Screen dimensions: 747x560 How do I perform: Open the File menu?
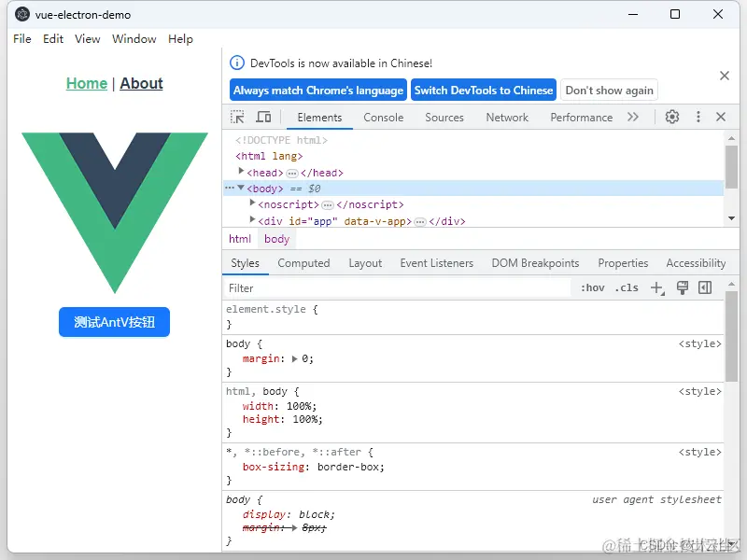pyautogui.click(x=22, y=39)
